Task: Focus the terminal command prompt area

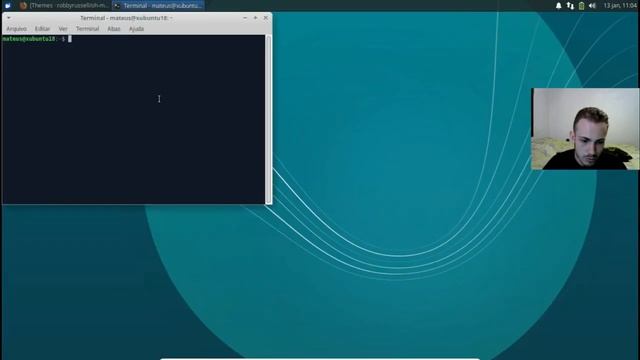Action: coord(133,119)
